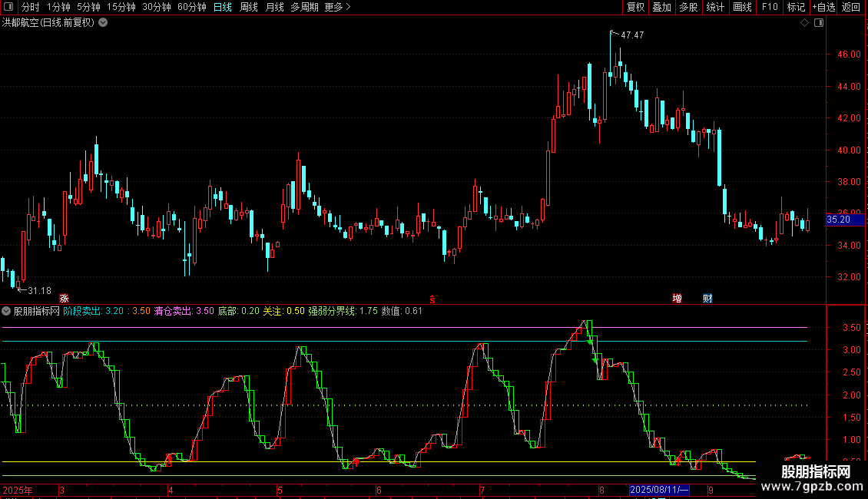
Task: Open the 更多 periods menu
Action: click(x=337, y=8)
